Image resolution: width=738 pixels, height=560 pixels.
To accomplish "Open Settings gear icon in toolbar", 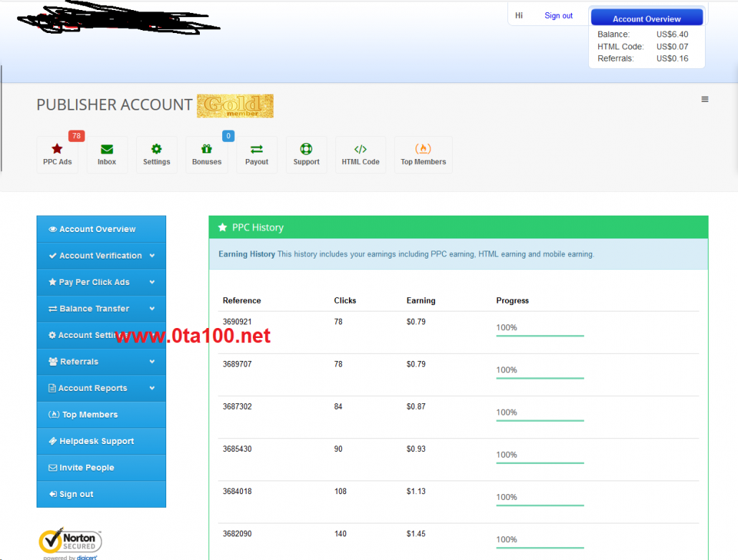I will coord(156,150).
